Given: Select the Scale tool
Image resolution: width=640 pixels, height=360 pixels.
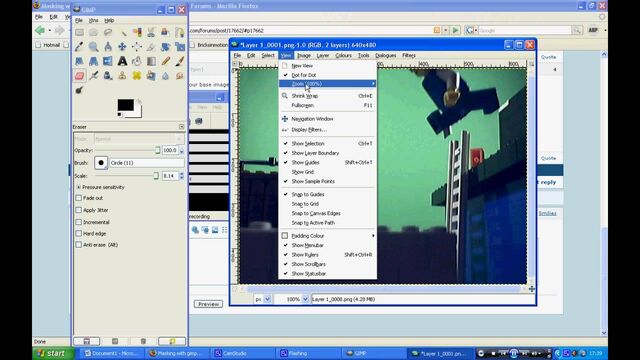Looking at the screenshot, I should [x=180, y=47].
